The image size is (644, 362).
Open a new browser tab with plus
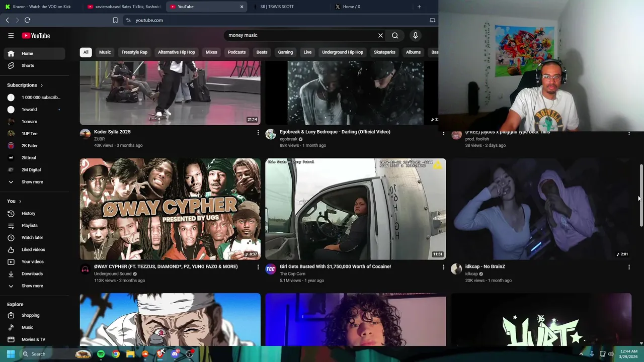419,7
